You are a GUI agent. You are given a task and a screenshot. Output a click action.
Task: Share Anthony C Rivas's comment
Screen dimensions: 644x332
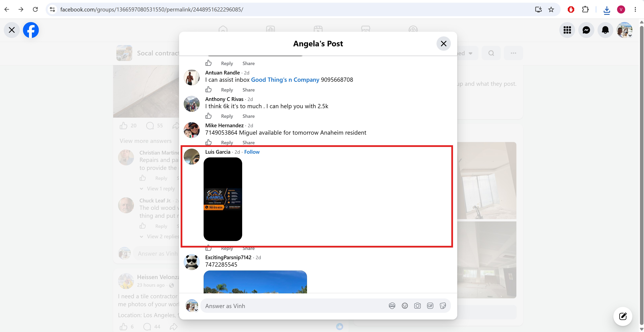248,116
